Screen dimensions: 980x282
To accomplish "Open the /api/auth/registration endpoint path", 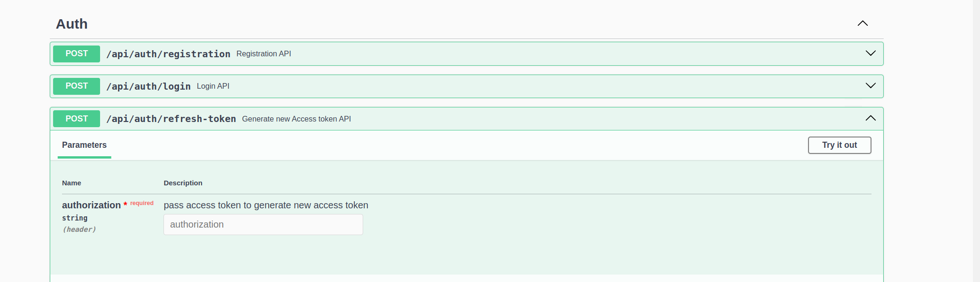I will (168, 54).
